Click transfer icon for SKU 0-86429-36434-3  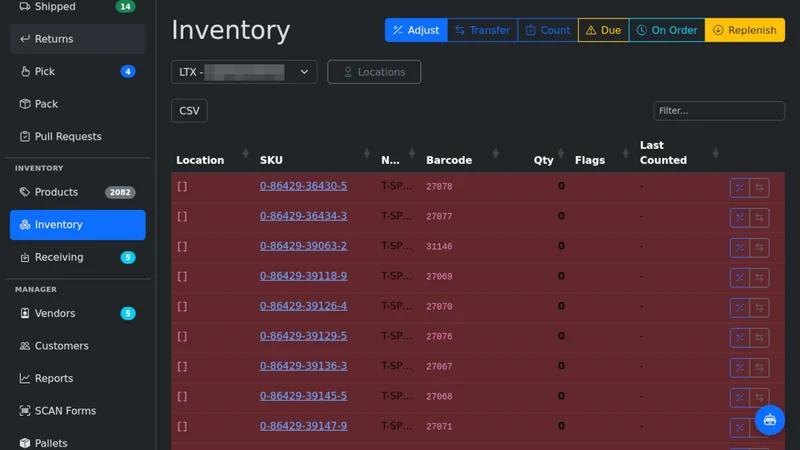[759, 218]
